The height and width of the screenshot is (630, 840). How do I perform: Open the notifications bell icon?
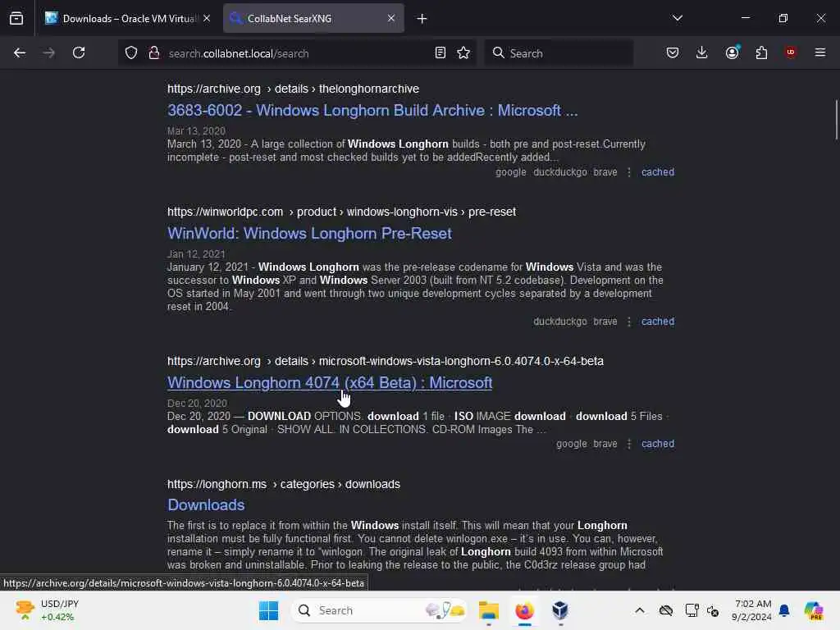[x=784, y=610]
